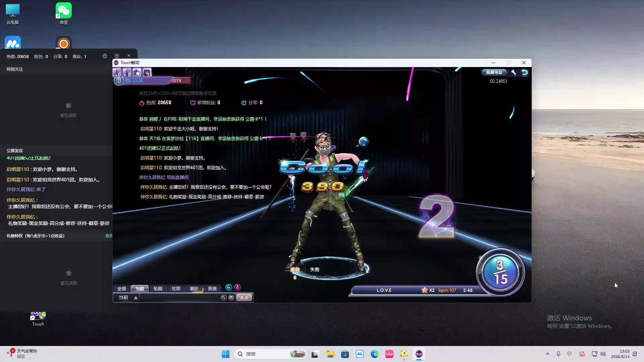Open the weather widget 天气非常热
This screenshot has width=644, height=362.
click(x=22, y=354)
